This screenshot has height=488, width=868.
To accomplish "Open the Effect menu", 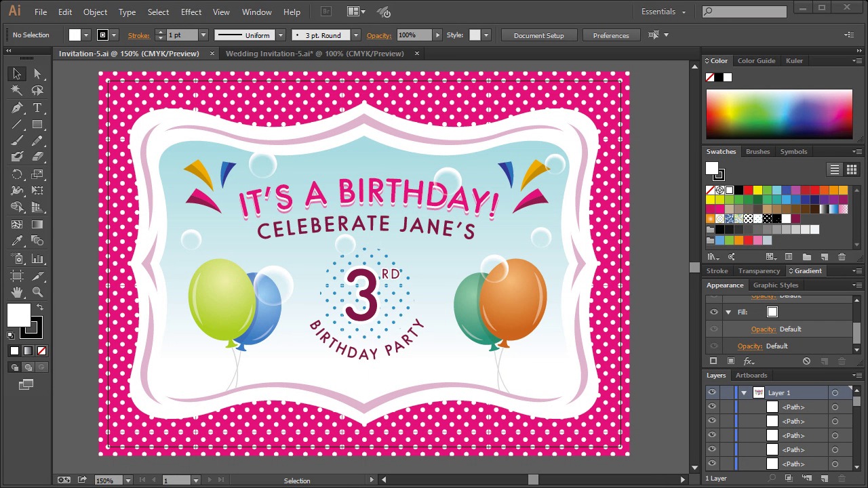I will pyautogui.click(x=191, y=12).
